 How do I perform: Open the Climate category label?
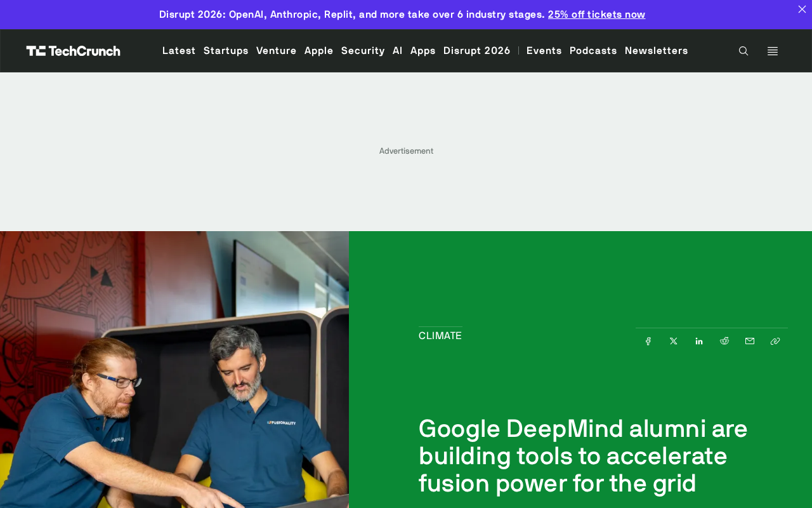440,336
